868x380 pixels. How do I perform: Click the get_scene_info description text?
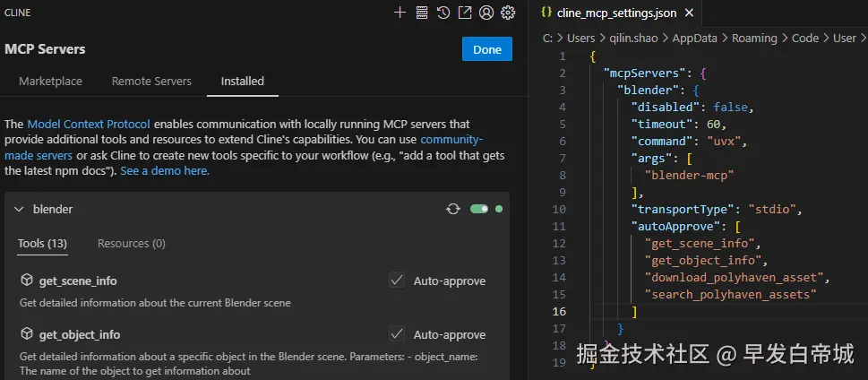[155, 303]
